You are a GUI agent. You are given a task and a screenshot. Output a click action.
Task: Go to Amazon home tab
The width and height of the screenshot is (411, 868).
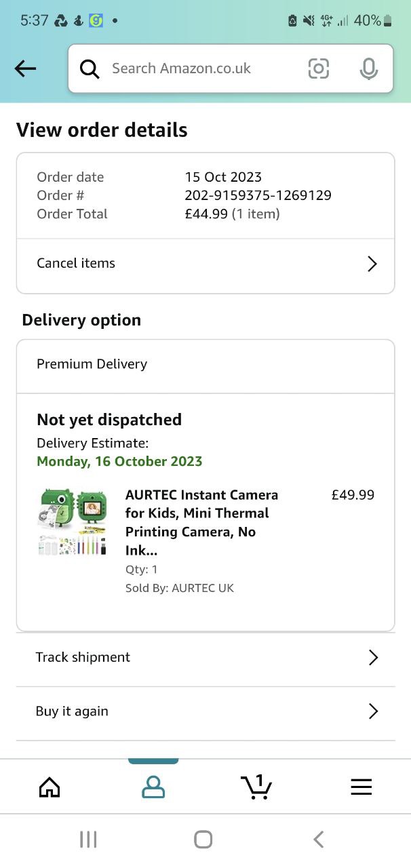click(50, 787)
